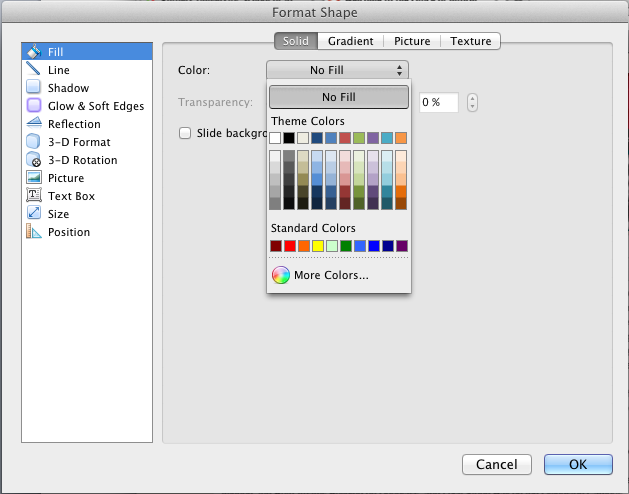
Task: Open the Color dropdown showing No Fill
Action: pyautogui.click(x=337, y=70)
